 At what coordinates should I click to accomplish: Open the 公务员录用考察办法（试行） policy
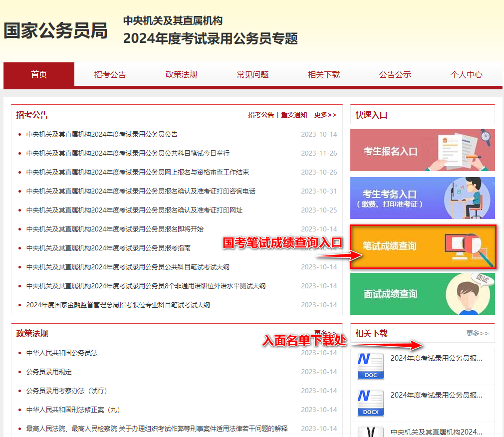(x=66, y=391)
